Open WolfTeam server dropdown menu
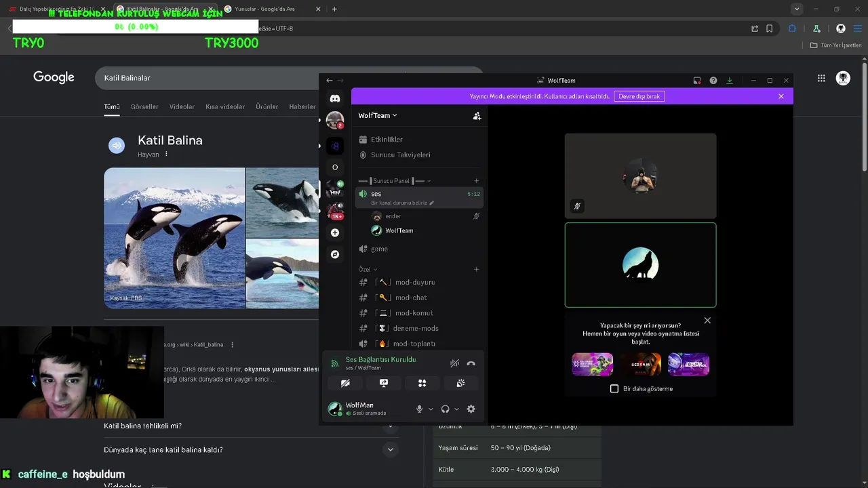The width and height of the screenshot is (868, 488). (x=378, y=116)
